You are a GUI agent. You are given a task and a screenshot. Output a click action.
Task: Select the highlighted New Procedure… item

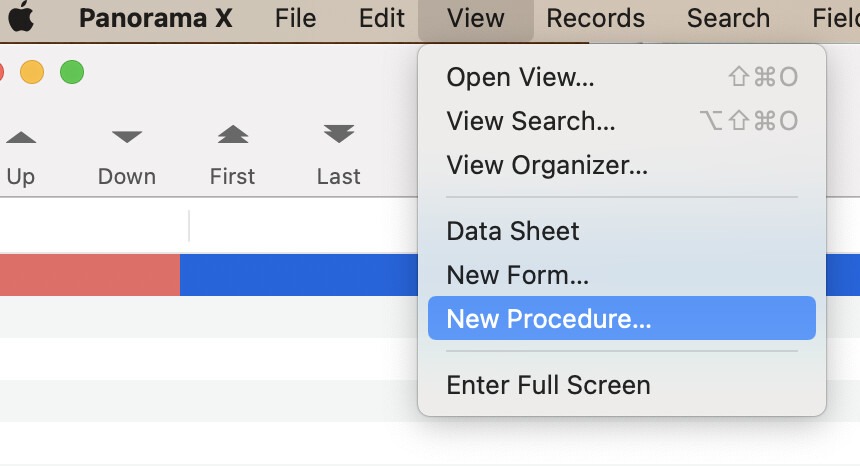(x=548, y=319)
